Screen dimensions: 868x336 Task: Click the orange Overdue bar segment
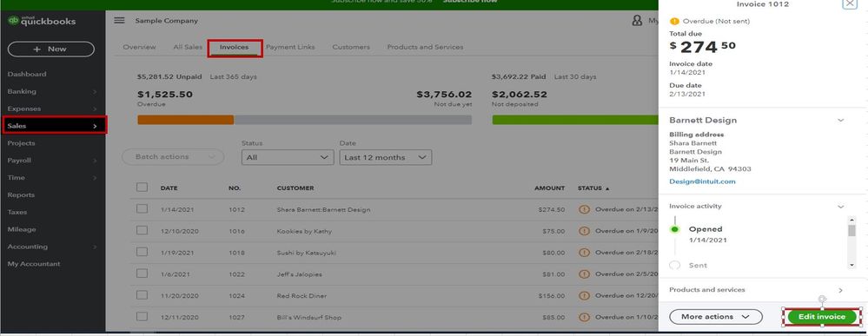point(185,120)
